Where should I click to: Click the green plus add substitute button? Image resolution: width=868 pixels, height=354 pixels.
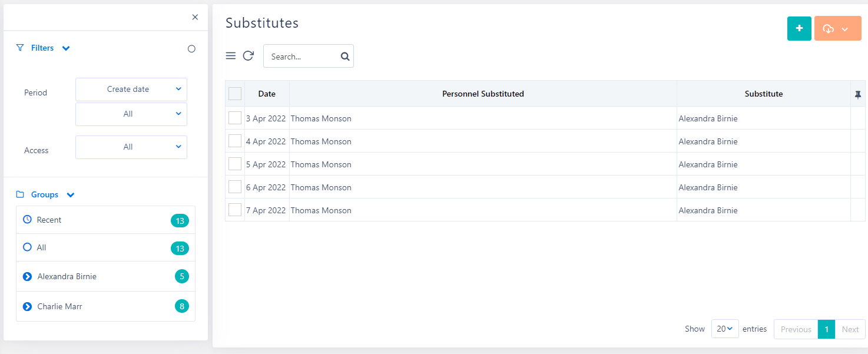tap(799, 28)
